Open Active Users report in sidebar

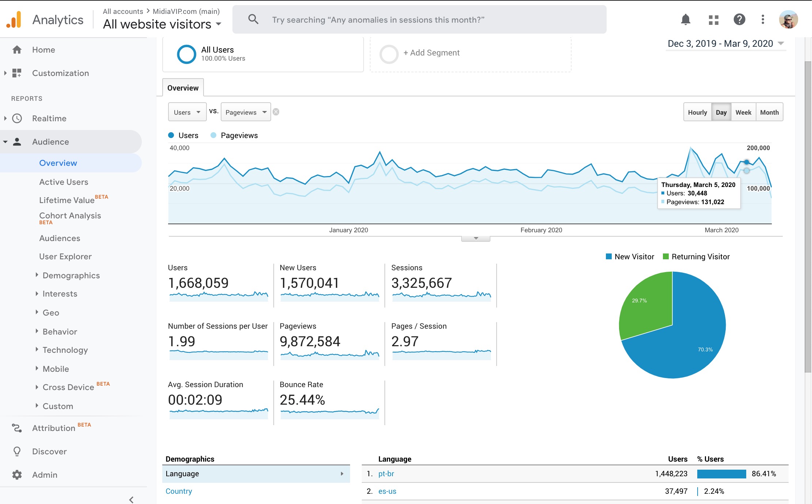(64, 182)
